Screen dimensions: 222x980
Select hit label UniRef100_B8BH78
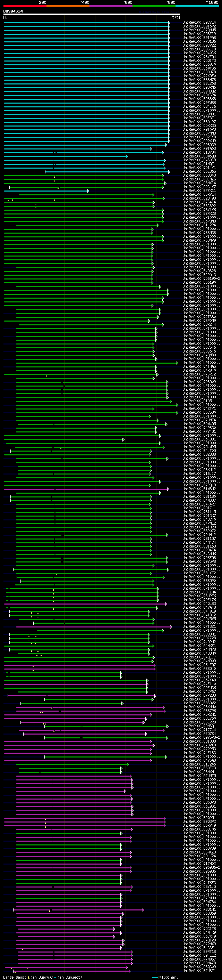coord(199,80)
